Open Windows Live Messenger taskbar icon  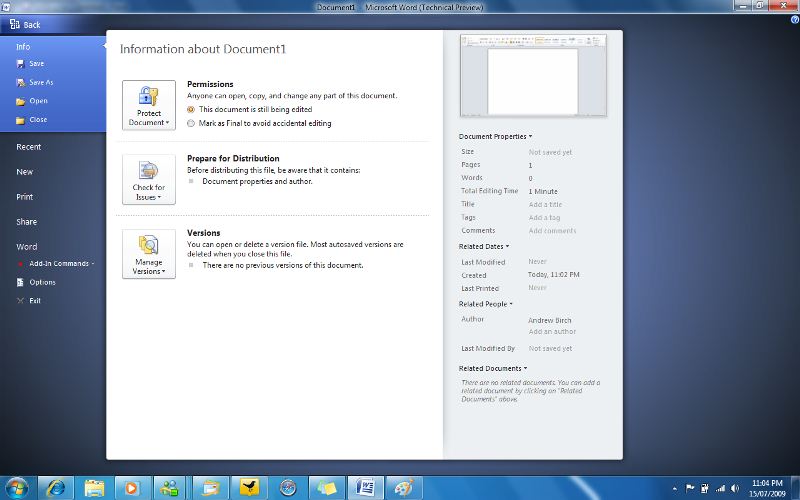coord(169,488)
